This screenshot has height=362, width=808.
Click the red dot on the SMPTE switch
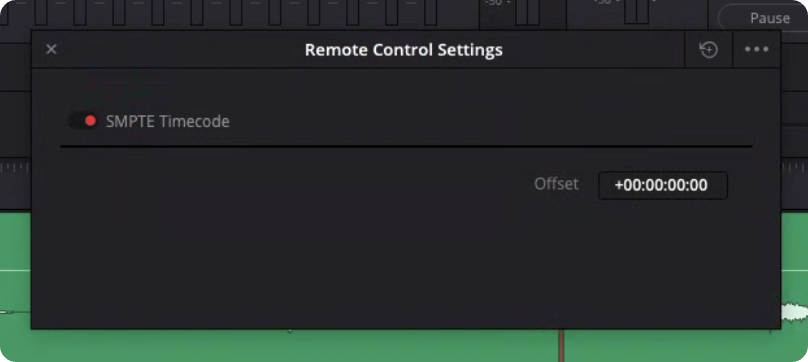(91, 121)
